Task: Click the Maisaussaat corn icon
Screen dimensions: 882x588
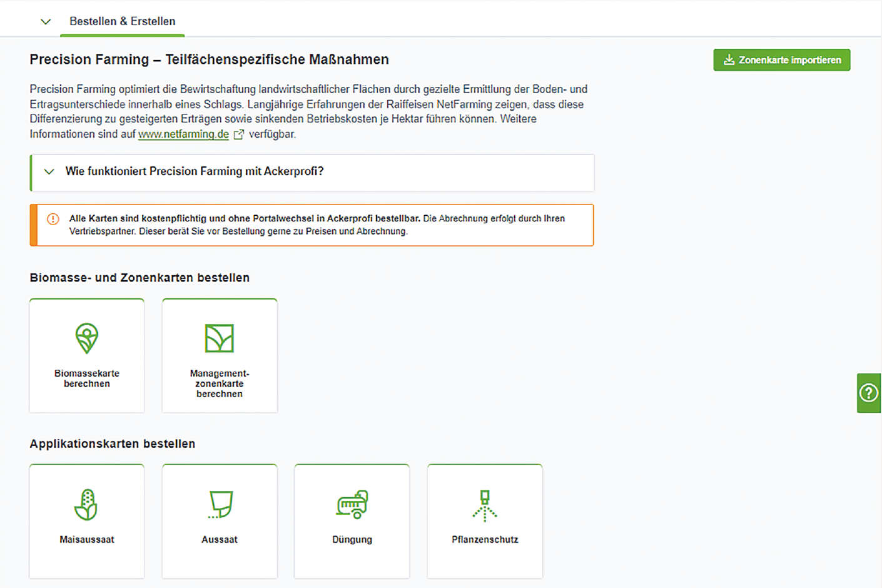Action: (86, 505)
